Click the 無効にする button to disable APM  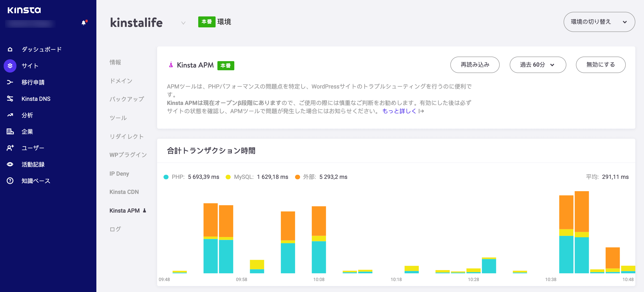coord(601,65)
